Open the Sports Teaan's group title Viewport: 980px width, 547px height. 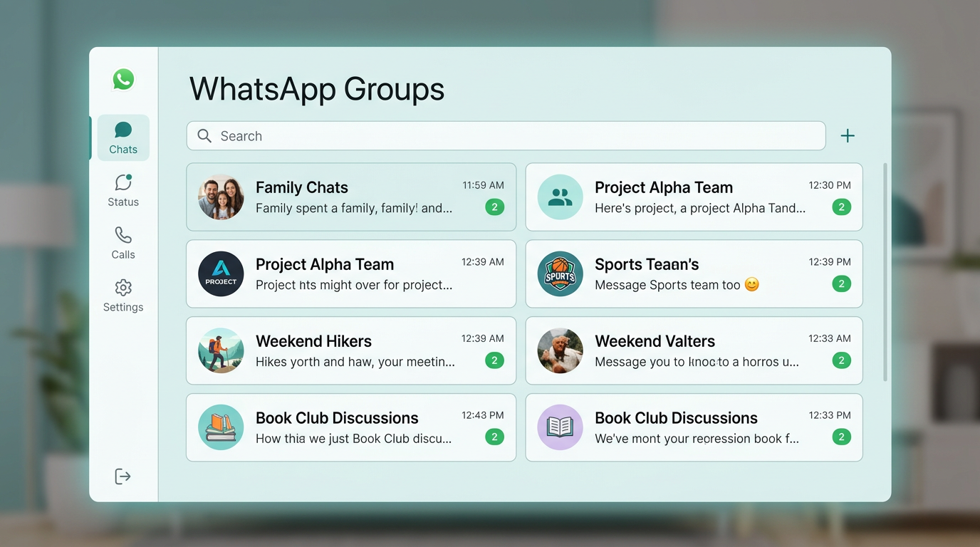coord(647,264)
